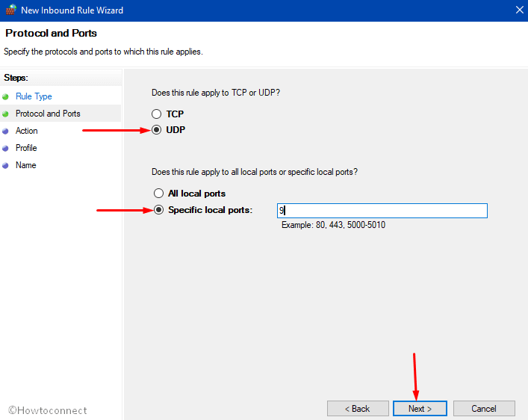Choose the All local ports option
Image resolution: width=528 pixels, height=420 pixels.
point(158,193)
